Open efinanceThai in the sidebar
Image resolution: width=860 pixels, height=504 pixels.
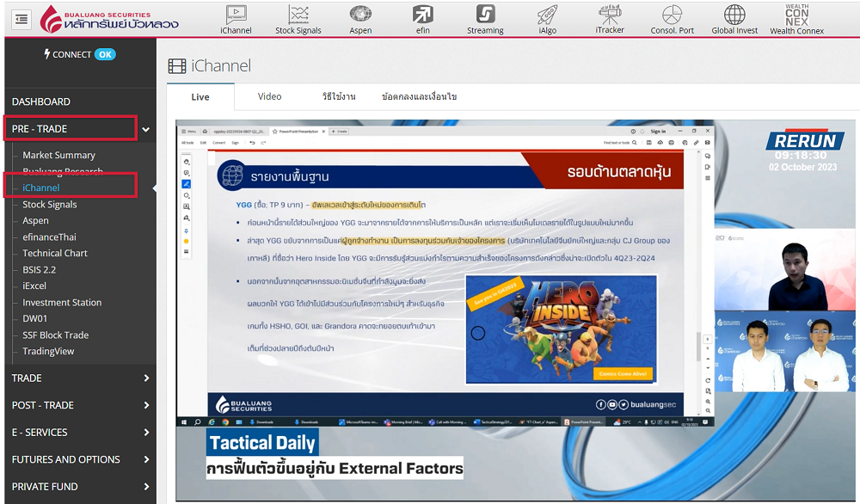[x=49, y=237]
